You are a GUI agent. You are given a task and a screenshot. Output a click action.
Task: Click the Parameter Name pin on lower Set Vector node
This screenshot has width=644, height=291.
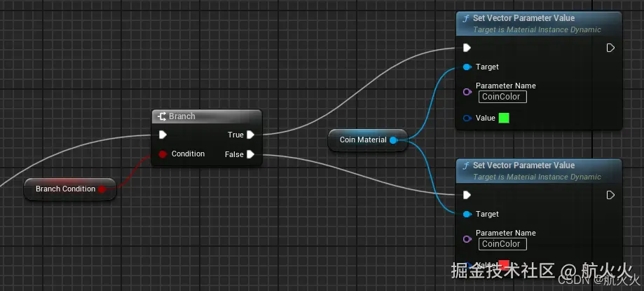pos(467,239)
